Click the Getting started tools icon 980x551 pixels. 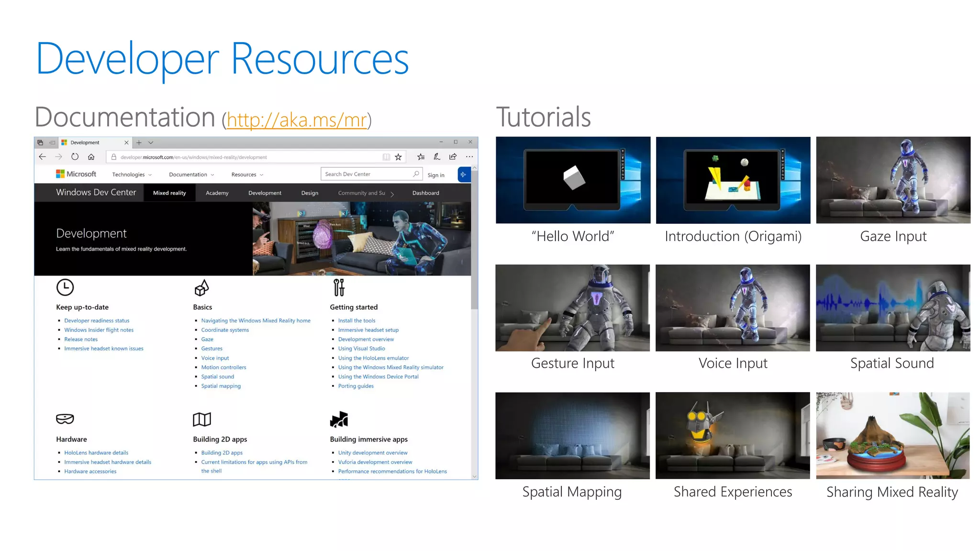click(339, 287)
